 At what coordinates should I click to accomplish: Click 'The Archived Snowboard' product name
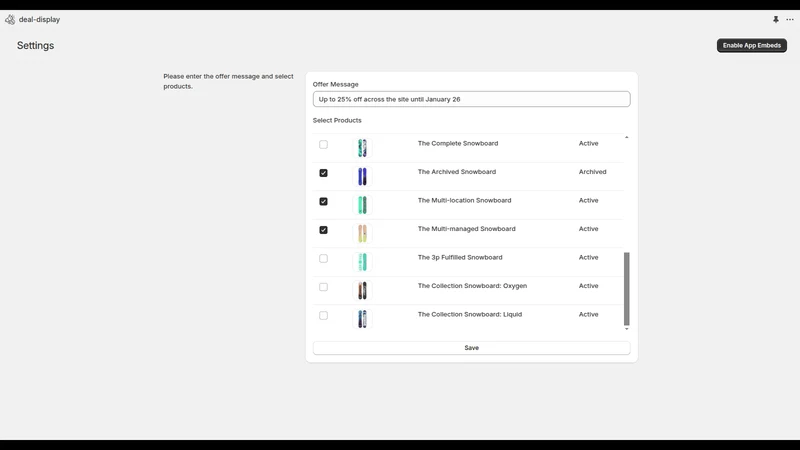coord(457,172)
